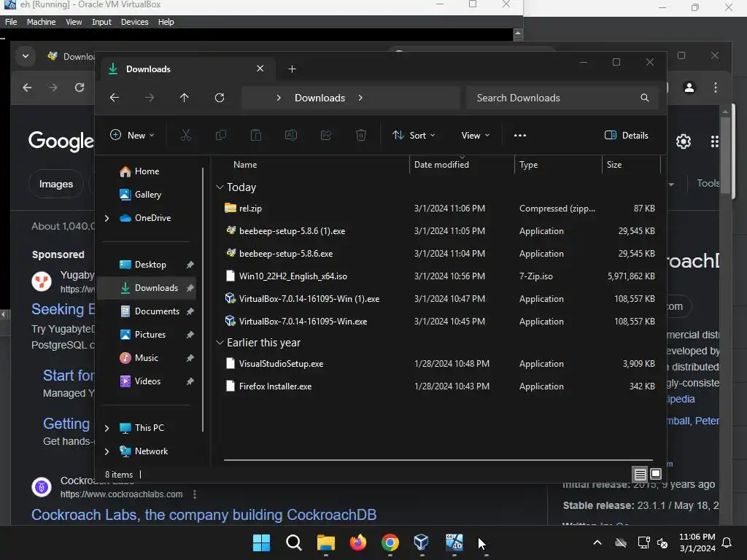
Task: Open VirtualBox Machine menu
Action: coord(41,22)
